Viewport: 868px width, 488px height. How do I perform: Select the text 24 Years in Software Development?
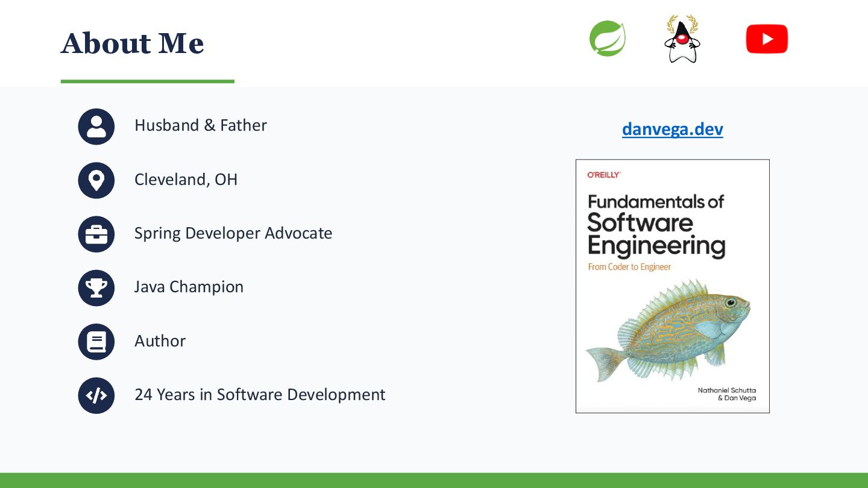[260, 395]
